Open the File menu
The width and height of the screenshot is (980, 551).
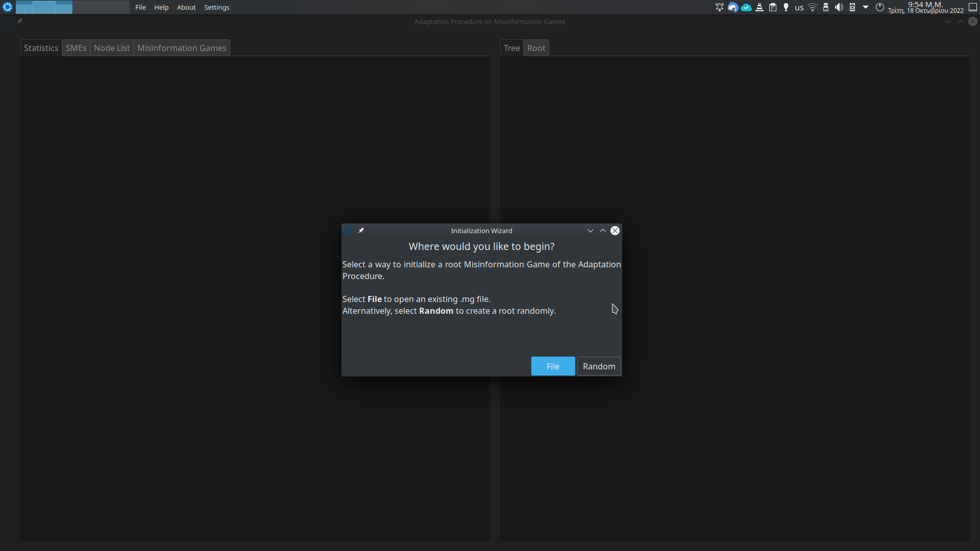(140, 7)
